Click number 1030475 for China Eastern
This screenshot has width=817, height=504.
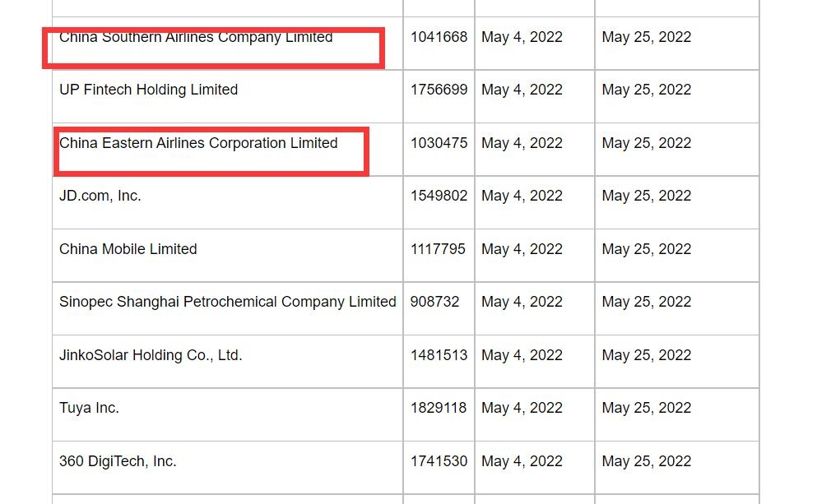click(x=439, y=143)
